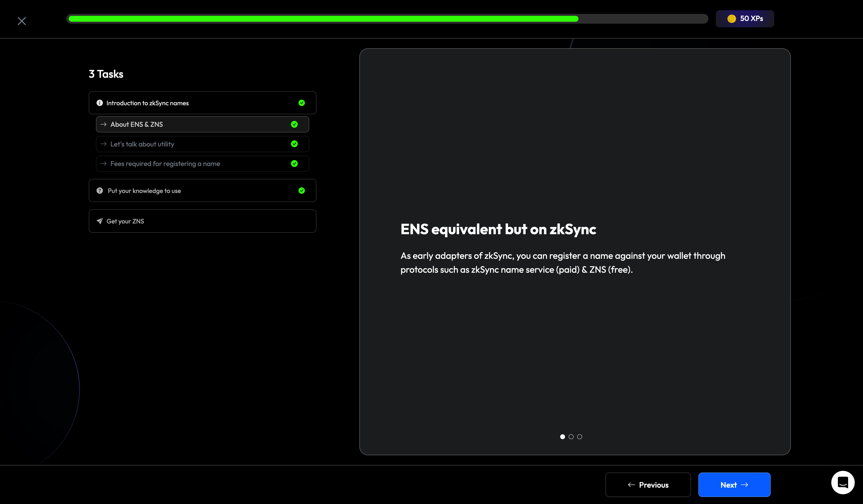Click the arrow icon beside Fees required for registering
The image size is (863, 504).
tap(103, 164)
